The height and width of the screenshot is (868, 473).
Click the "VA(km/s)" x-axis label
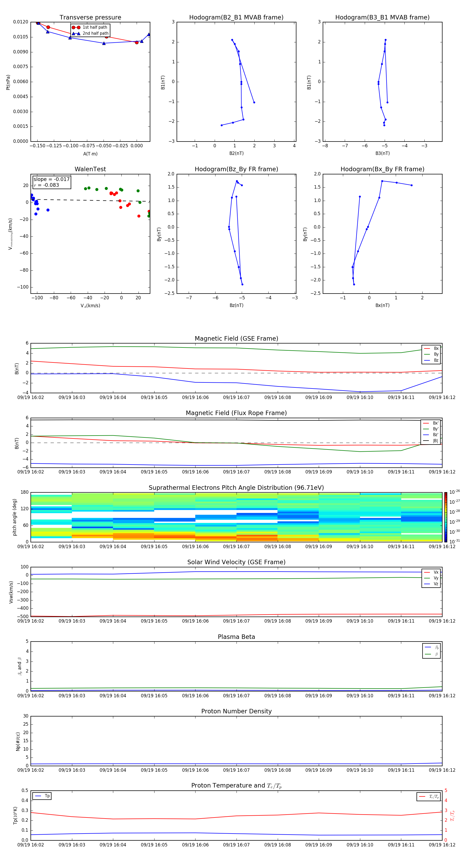tap(90, 306)
